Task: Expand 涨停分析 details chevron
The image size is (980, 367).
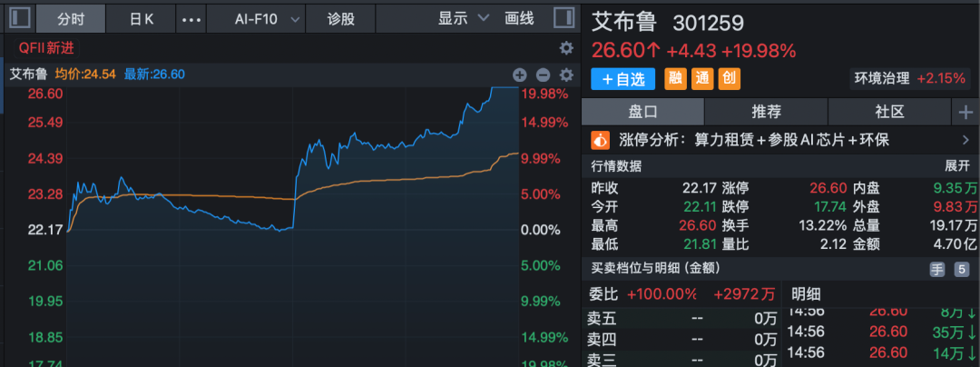Action: pos(965,140)
